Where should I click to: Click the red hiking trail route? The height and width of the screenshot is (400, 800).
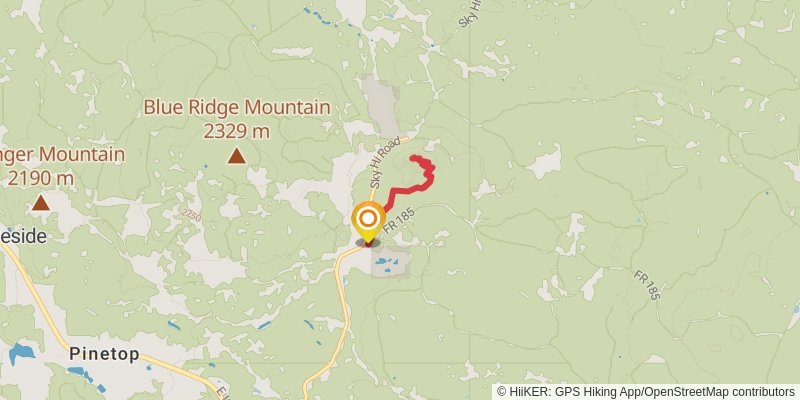(x=410, y=183)
